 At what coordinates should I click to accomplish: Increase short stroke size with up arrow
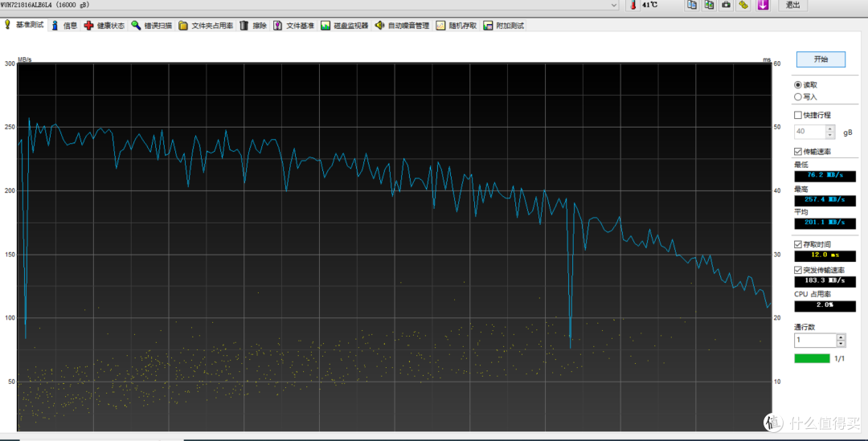click(x=829, y=129)
